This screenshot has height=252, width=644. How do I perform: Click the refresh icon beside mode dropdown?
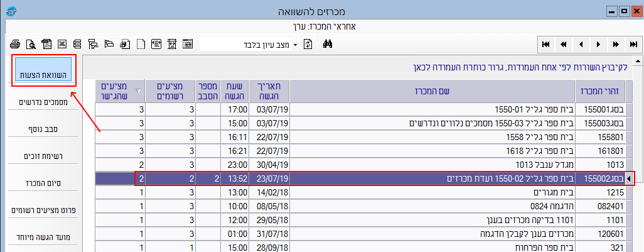pyautogui.click(x=308, y=44)
